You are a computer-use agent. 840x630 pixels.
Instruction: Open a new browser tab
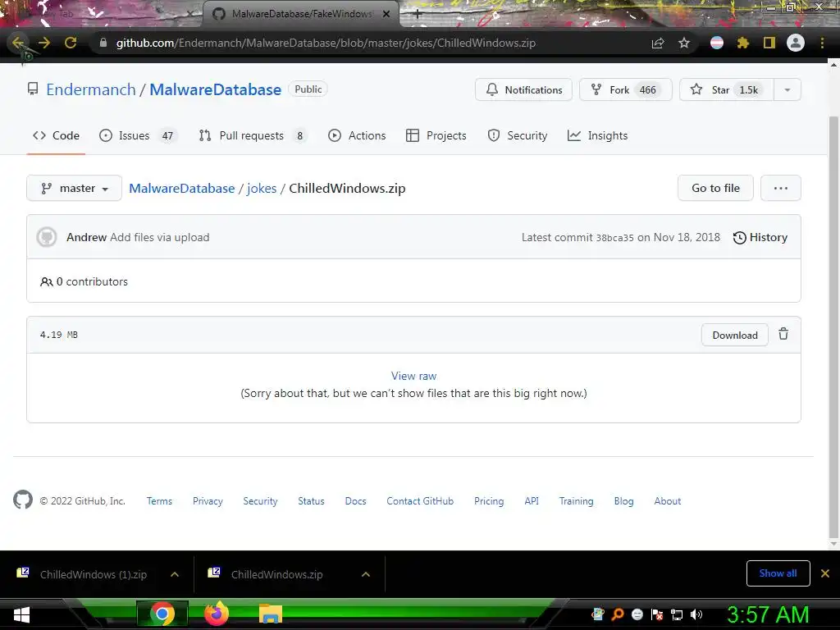[418, 14]
